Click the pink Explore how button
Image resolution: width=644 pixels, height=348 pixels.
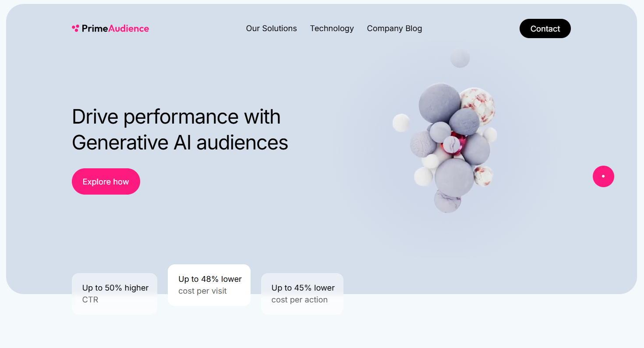click(x=106, y=181)
